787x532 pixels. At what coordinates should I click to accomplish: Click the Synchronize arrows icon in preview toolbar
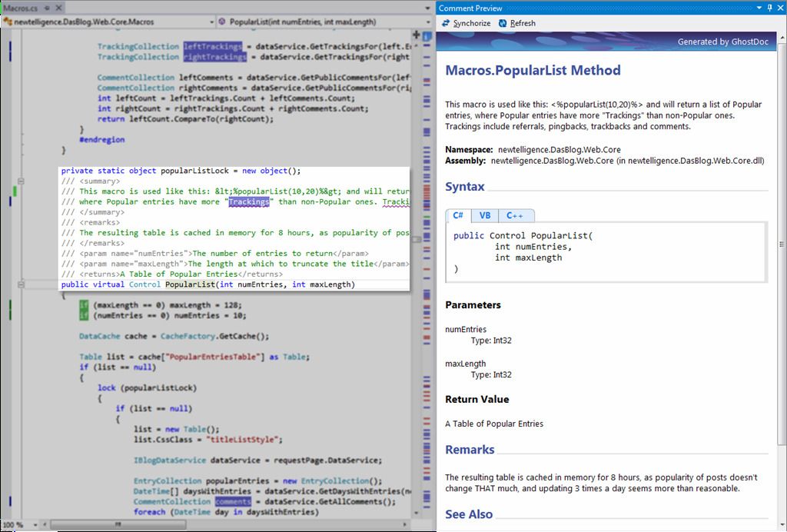(445, 23)
